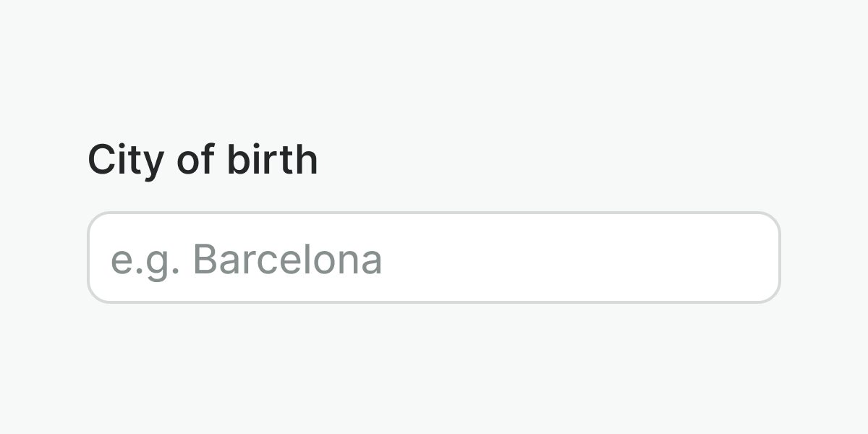This screenshot has height=434, width=868.
Task: Click the "e.g. Barcelona" placeholder text
Action: tap(247, 259)
